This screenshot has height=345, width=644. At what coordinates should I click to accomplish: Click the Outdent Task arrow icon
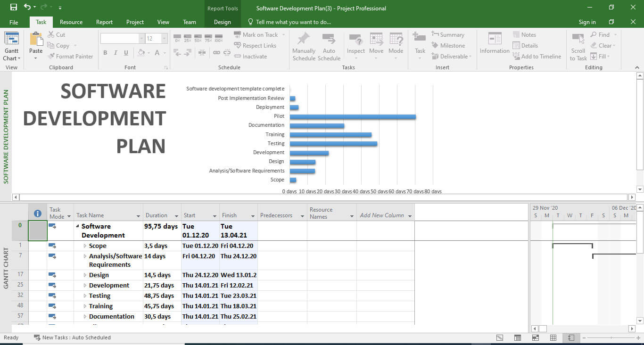click(x=177, y=53)
